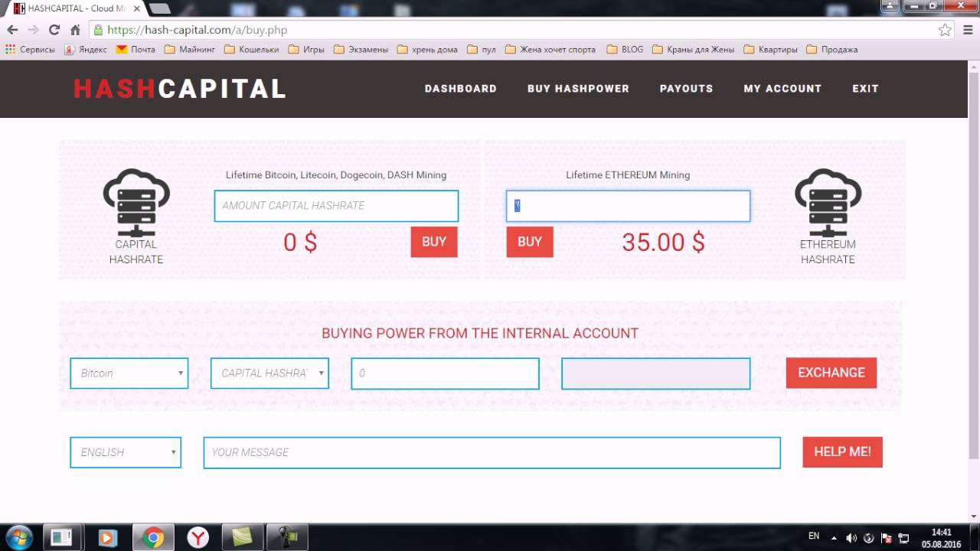This screenshot has width=980, height=551.
Task: Open the хрень дома bookmarks folder
Action: tap(427, 49)
